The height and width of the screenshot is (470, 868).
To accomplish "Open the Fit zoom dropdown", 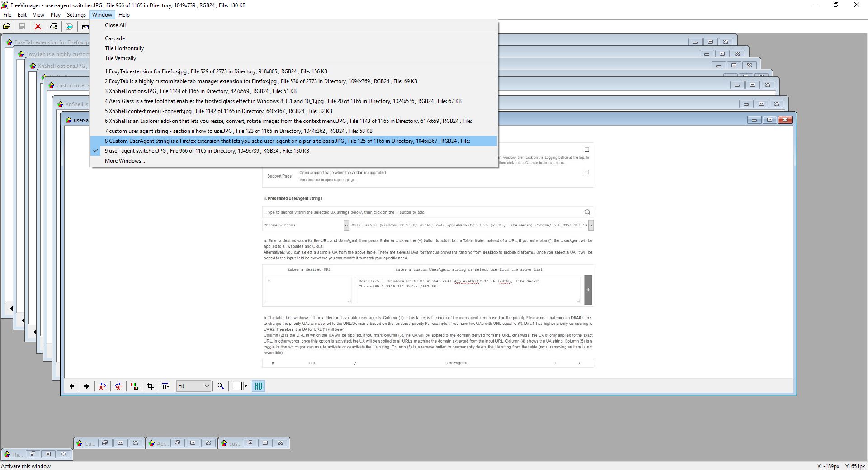I will [193, 386].
